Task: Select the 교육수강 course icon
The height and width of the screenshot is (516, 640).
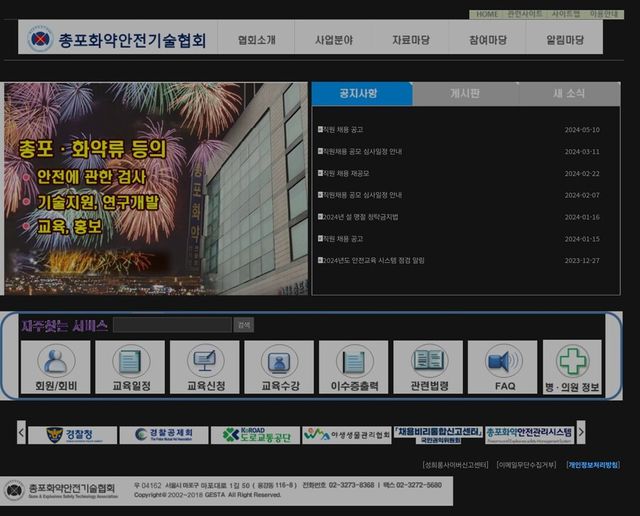Action: pos(280,367)
